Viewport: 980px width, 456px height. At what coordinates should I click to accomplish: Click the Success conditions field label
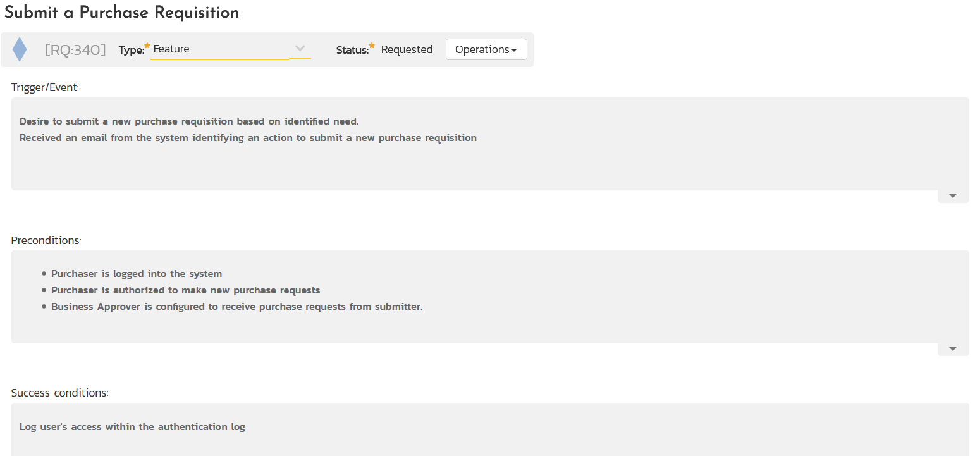(x=59, y=393)
